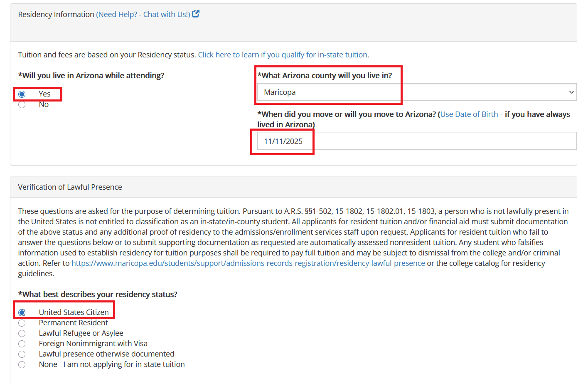Choose the Permanent Resident option

(22, 323)
